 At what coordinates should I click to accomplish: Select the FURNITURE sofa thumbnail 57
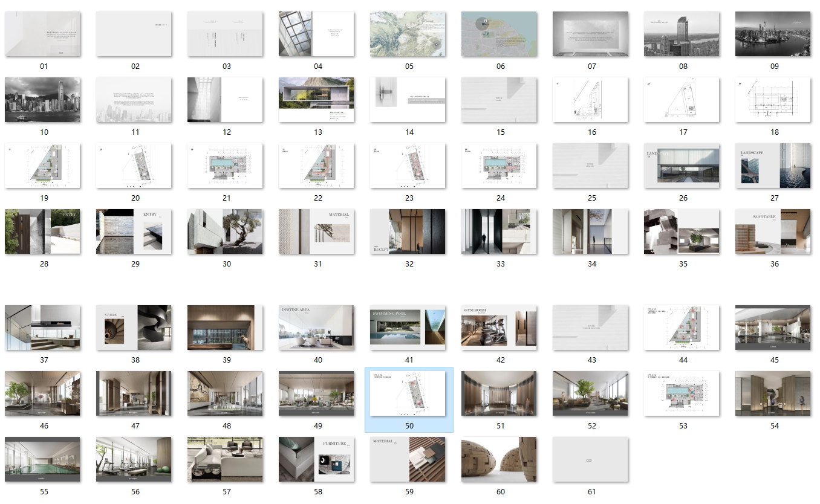(225, 459)
